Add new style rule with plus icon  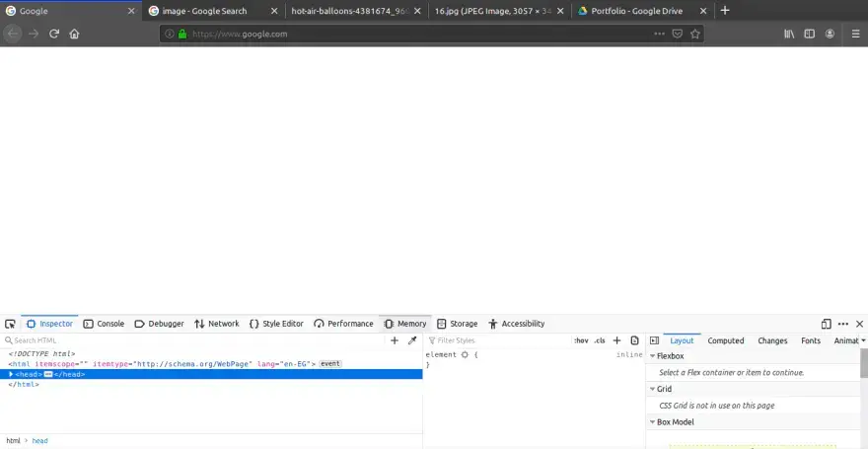click(x=617, y=340)
